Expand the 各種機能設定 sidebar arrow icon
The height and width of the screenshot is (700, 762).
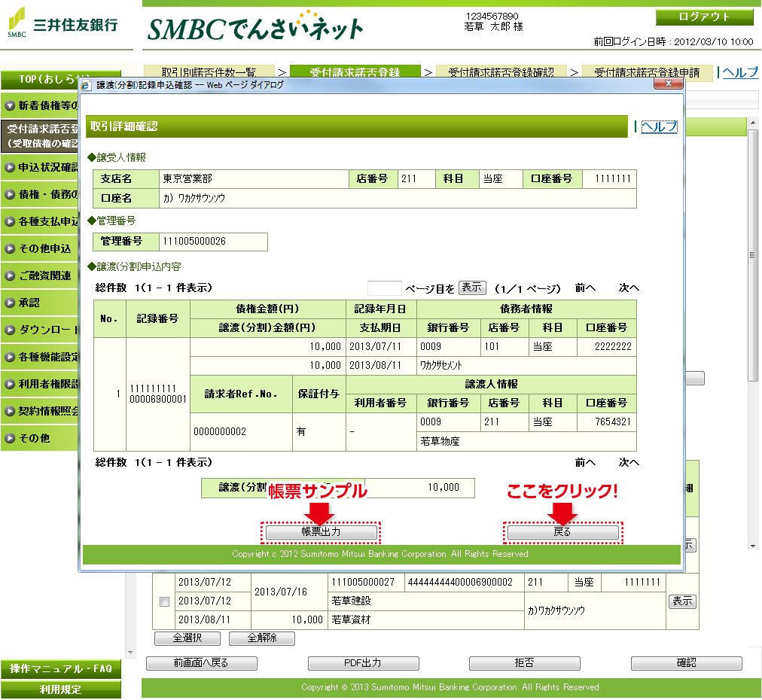pos(10,358)
